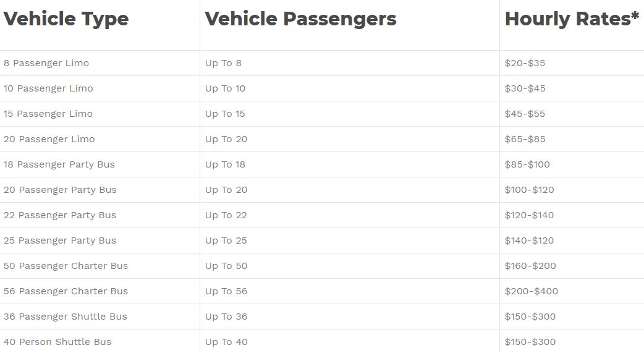This screenshot has height=353, width=644.
Task: Select the 8 Passenger Limo row label
Action: (x=46, y=63)
